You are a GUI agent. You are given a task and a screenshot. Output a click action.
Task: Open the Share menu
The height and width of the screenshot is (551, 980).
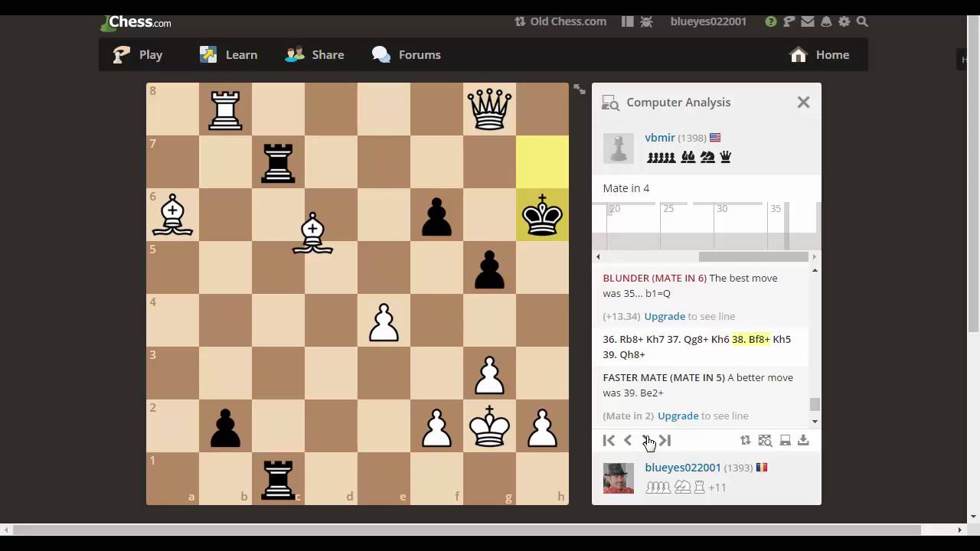tap(315, 54)
